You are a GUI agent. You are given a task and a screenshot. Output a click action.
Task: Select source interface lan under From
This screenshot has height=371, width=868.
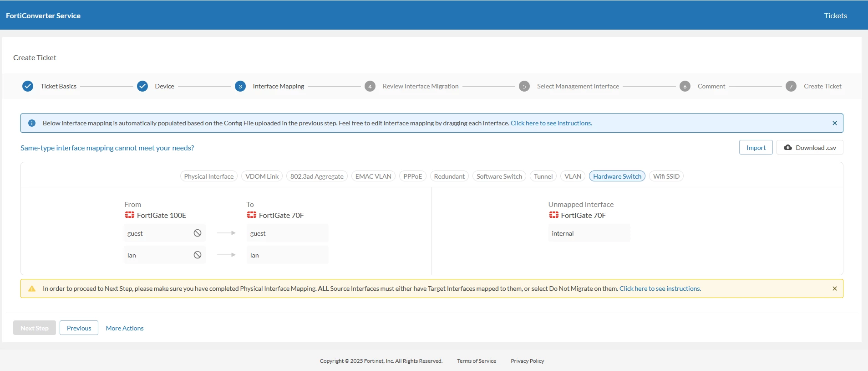(x=164, y=255)
